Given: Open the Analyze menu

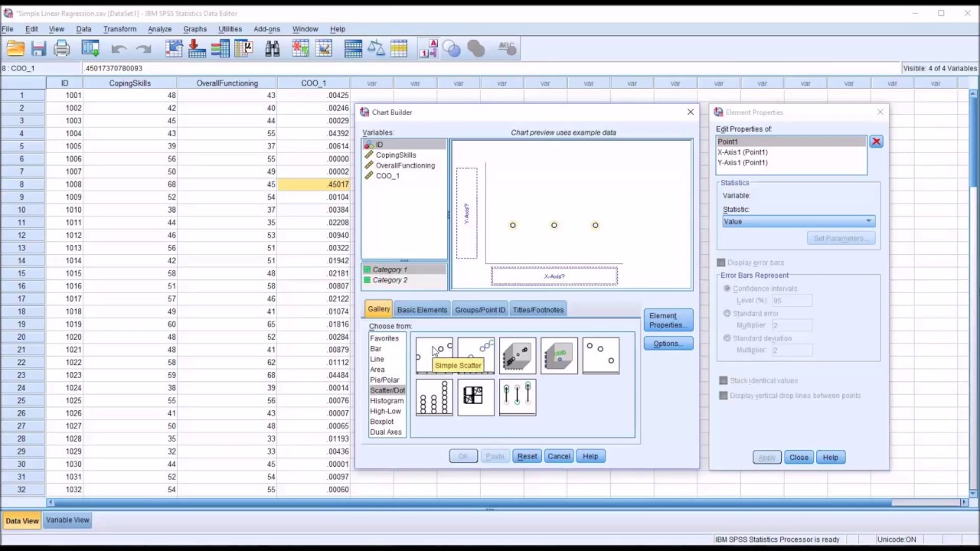Looking at the screenshot, I should tap(159, 29).
